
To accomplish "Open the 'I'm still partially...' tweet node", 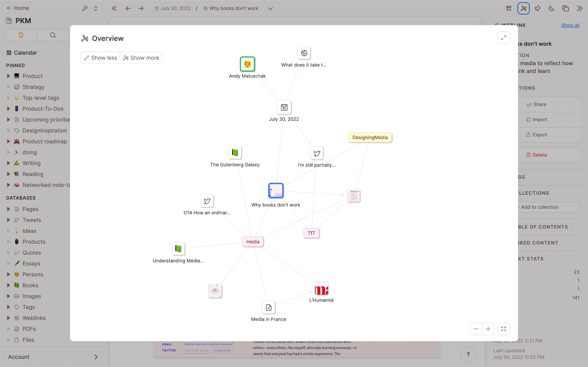I will coord(317,153).
